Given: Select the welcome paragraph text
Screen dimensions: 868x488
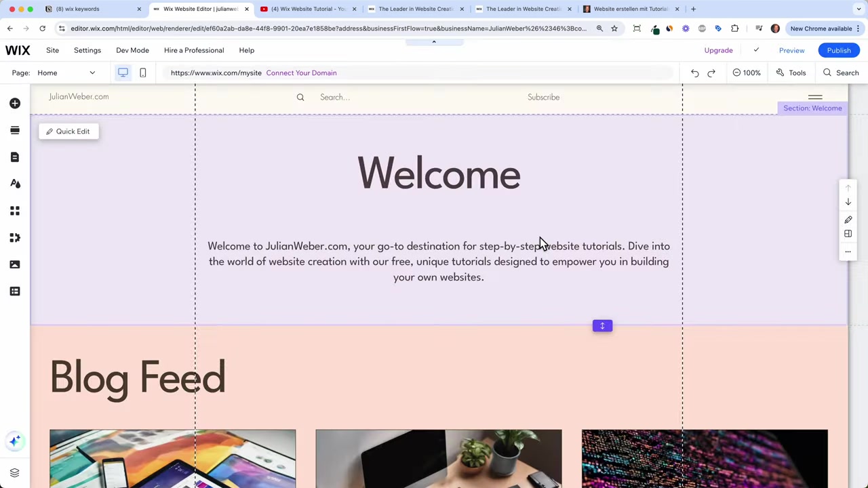Looking at the screenshot, I should 439,262.
